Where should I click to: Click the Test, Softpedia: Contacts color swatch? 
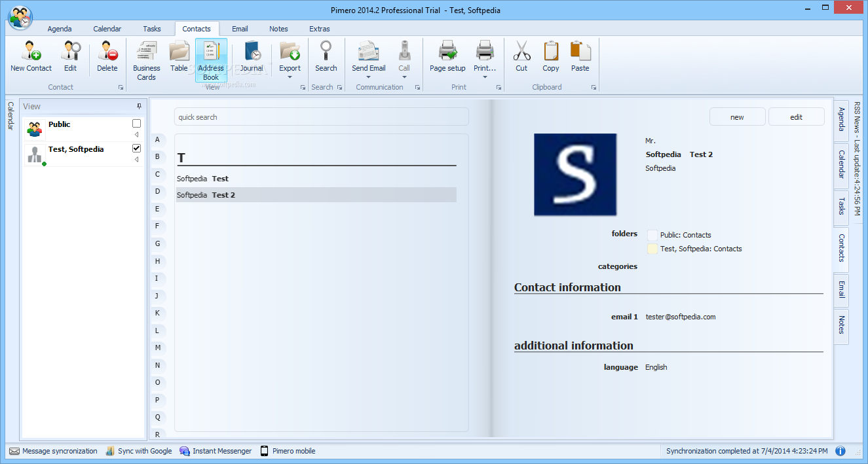tap(652, 249)
